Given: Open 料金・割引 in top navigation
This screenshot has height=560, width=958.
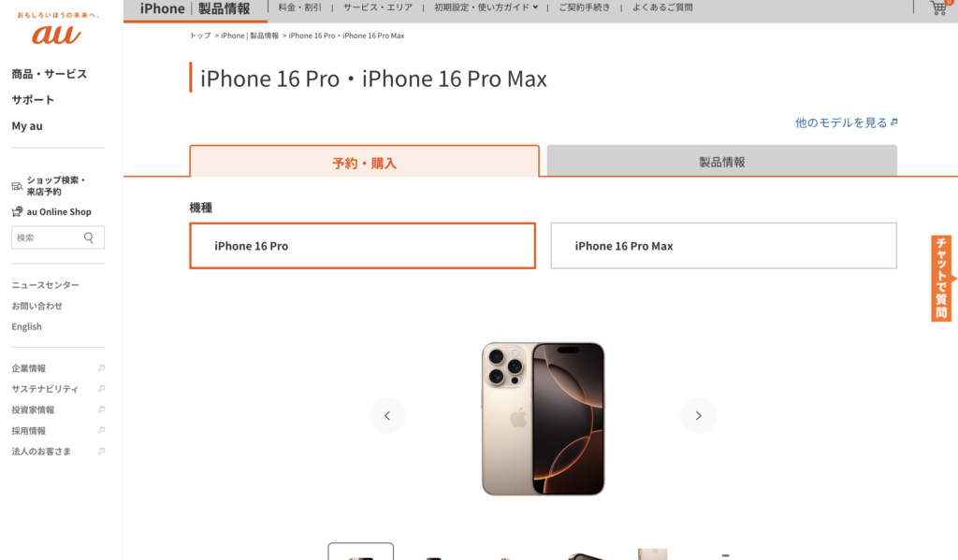Looking at the screenshot, I should pyautogui.click(x=299, y=7).
